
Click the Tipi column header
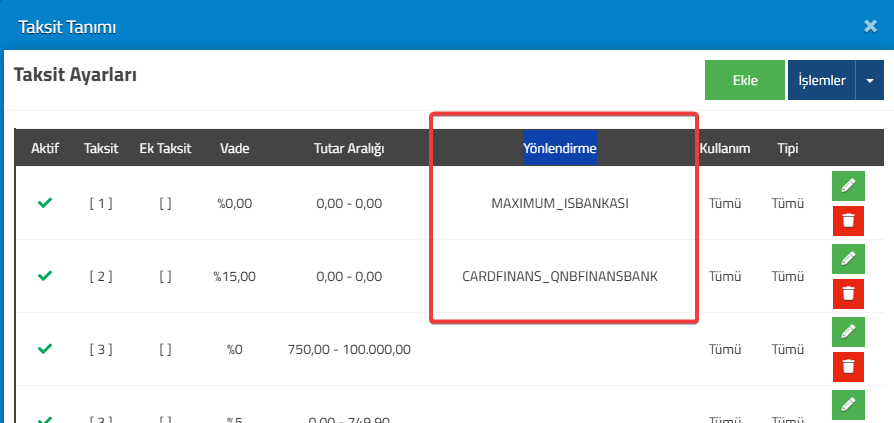click(787, 149)
